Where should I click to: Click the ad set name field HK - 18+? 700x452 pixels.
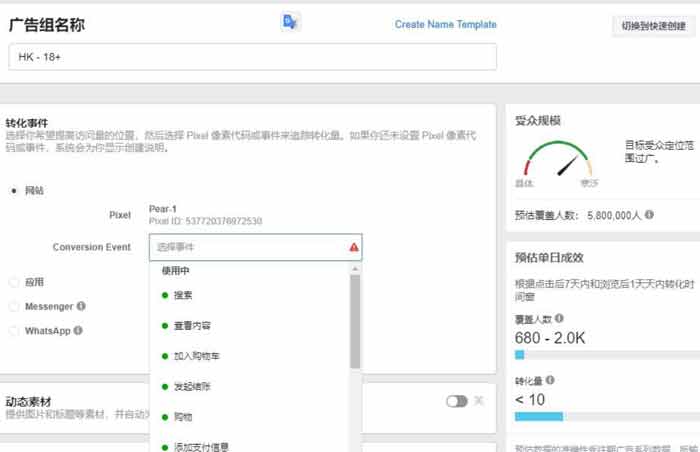(252, 58)
